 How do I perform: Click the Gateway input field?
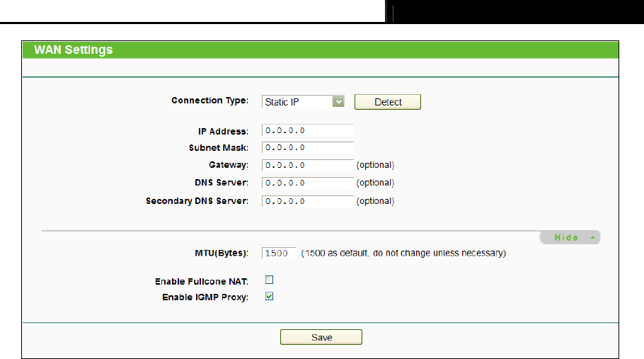(x=308, y=165)
